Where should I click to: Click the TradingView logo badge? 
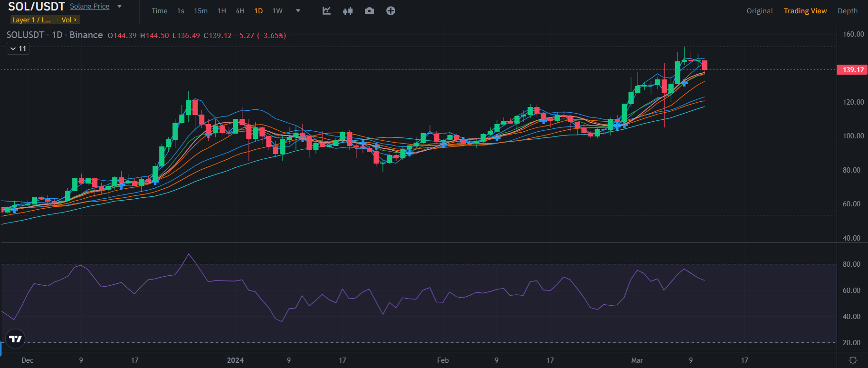[x=16, y=339]
